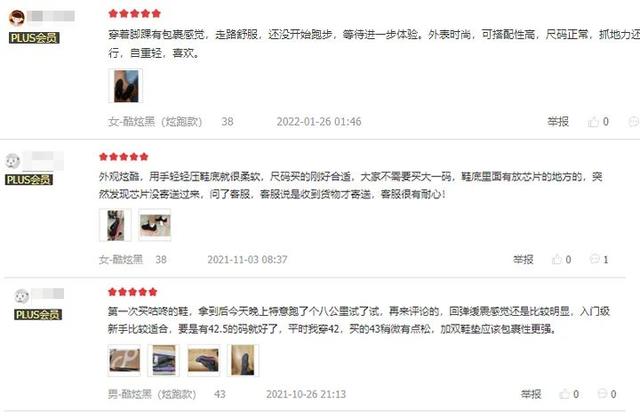Open third review's second photo thumbnail
The height and width of the screenshot is (419, 640).
tap(164, 360)
